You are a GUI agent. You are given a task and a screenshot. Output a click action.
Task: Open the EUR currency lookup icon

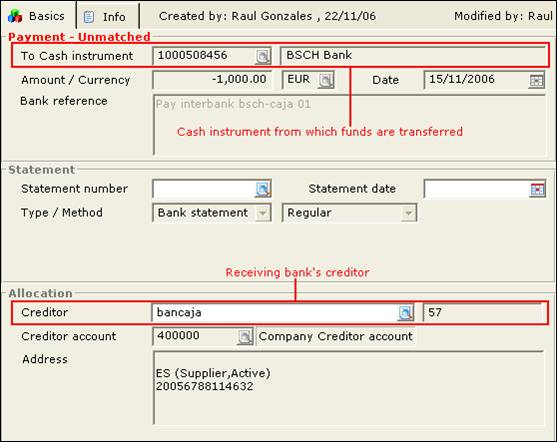point(325,80)
